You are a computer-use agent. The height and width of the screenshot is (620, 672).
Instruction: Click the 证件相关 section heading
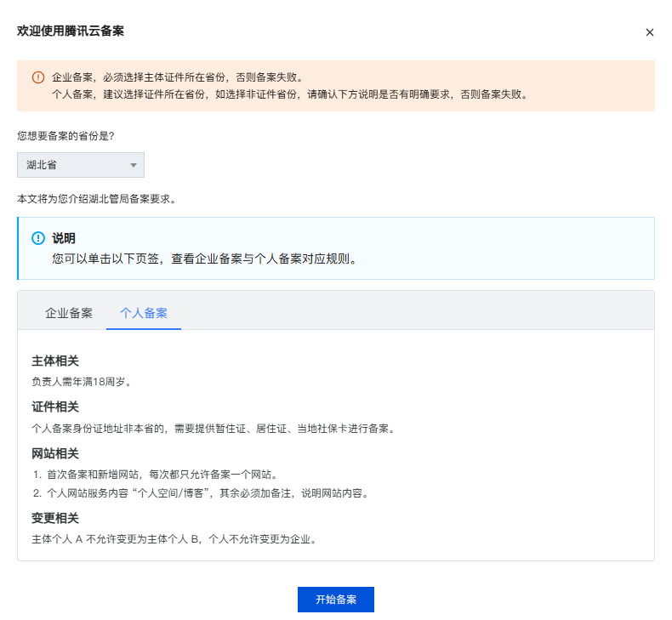click(x=55, y=407)
